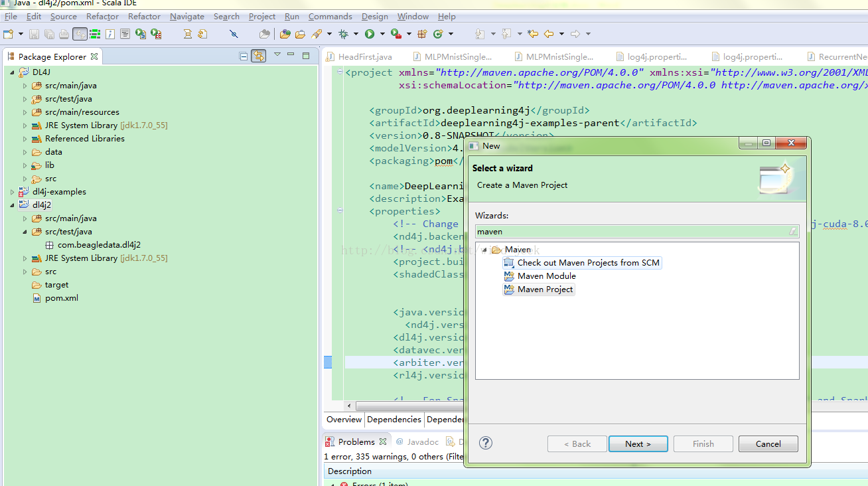Select the Maven Project wizard

coord(538,289)
